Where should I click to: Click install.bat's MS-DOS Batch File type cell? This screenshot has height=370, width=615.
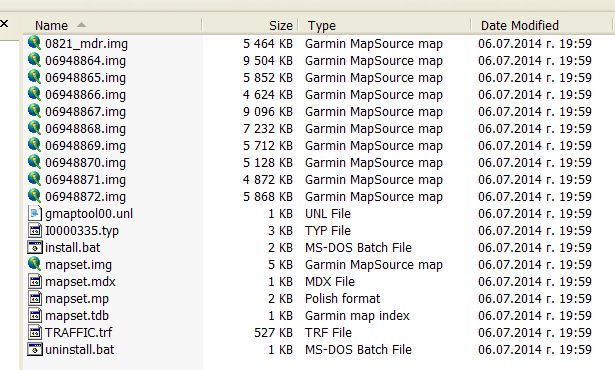pyautogui.click(x=358, y=248)
